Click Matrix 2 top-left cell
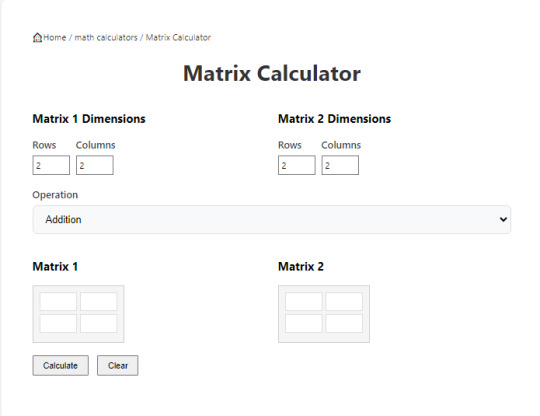Image resolution: width=540 pixels, height=416 pixels. pyautogui.click(x=304, y=301)
